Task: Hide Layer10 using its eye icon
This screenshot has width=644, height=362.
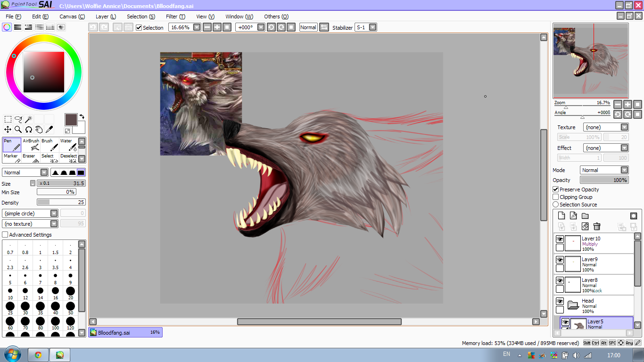Action: coord(560,239)
